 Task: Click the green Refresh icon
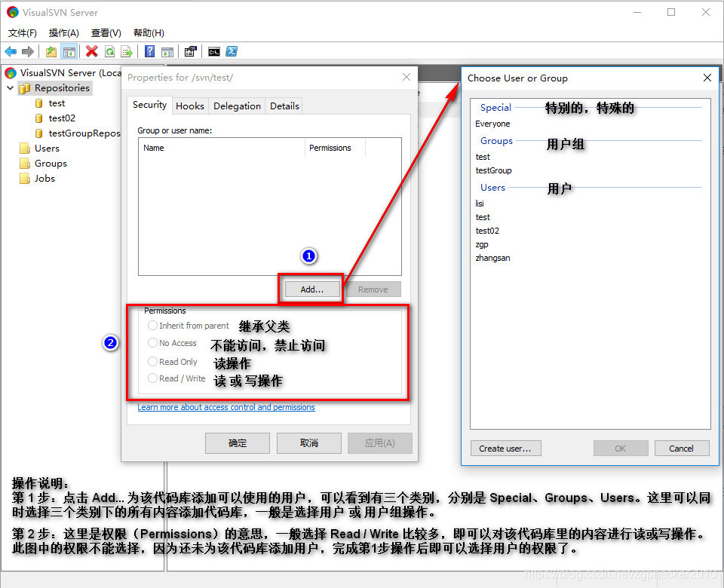(x=109, y=52)
